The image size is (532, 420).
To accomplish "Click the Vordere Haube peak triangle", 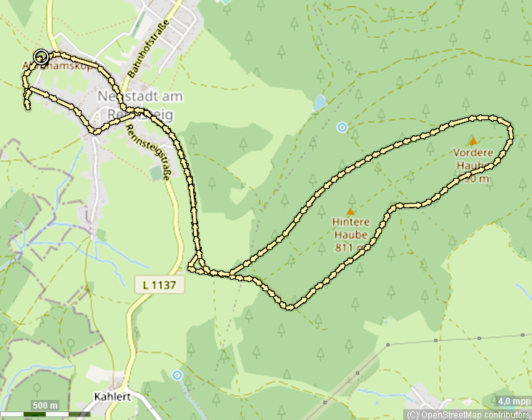I will coord(473,140).
